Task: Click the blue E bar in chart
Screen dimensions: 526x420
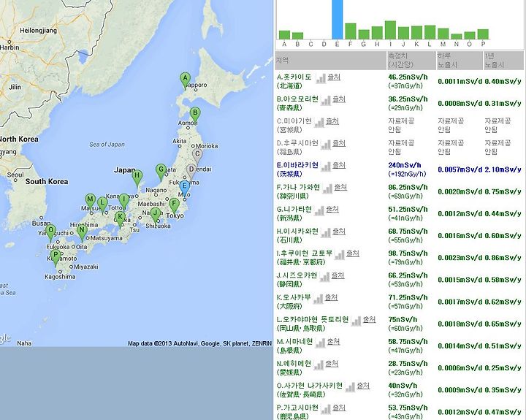Action: pos(338,20)
